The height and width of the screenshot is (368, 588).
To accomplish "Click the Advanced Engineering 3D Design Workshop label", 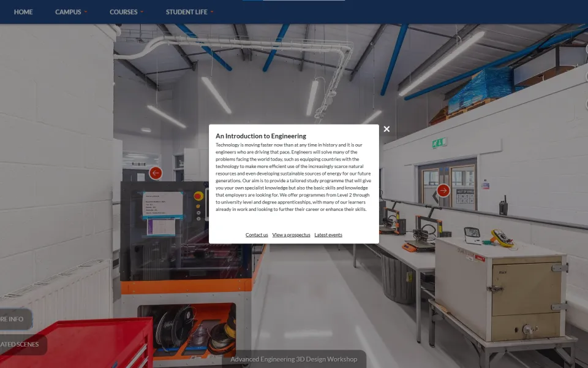I will [x=293, y=359].
